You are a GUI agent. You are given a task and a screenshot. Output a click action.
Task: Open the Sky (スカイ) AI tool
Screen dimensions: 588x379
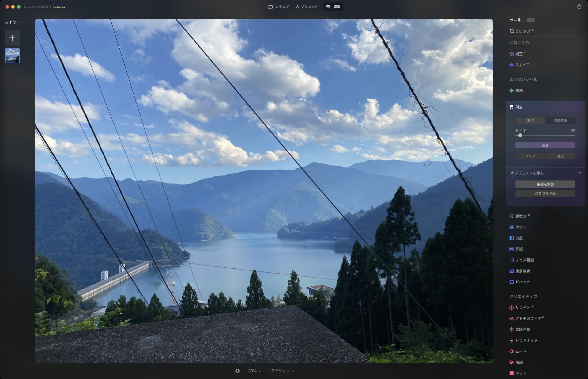point(520,65)
